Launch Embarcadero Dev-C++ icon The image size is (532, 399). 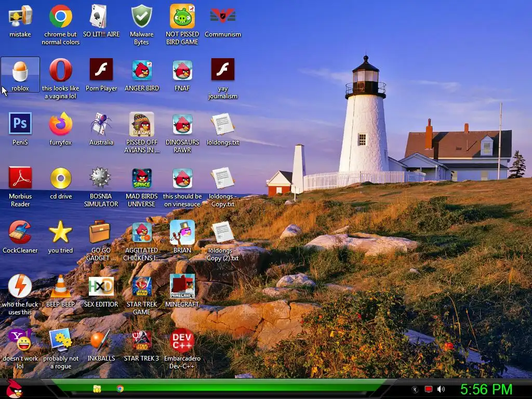(x=182, y=340)
